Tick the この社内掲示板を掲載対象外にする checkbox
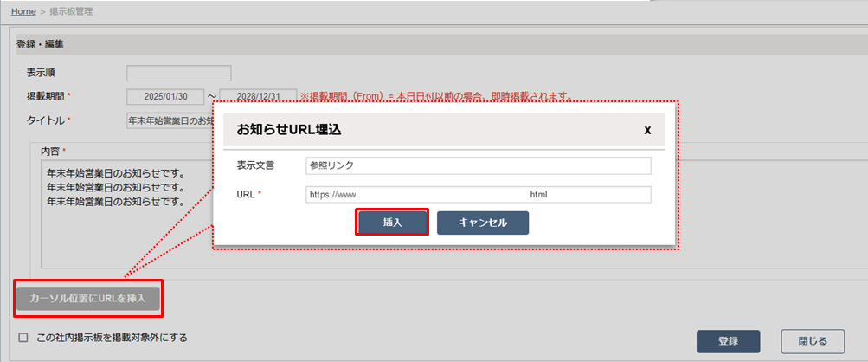 23,337
